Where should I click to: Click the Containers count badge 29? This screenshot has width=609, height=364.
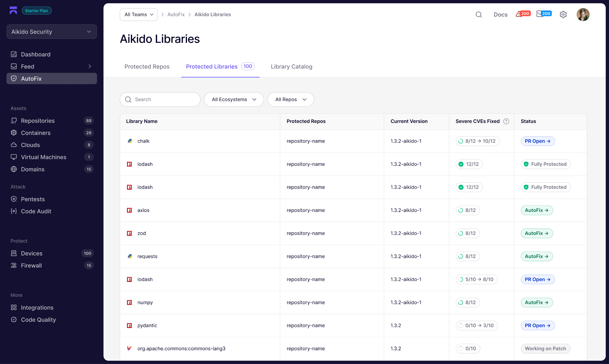coord(89,133)
